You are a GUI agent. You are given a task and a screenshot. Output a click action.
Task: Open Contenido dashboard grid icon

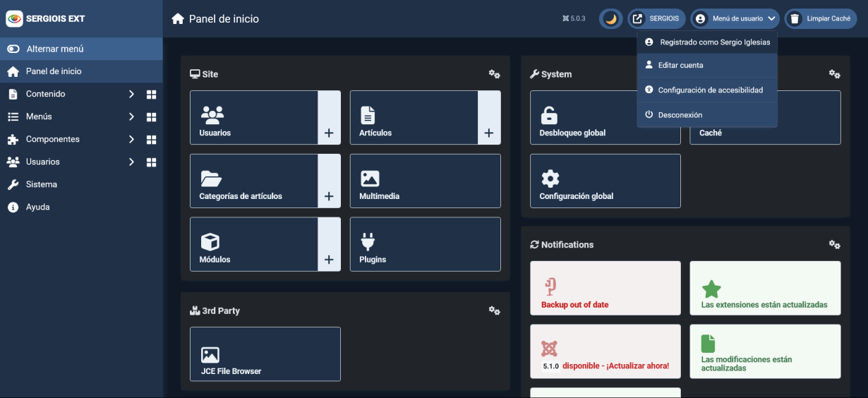click(151, 94)
